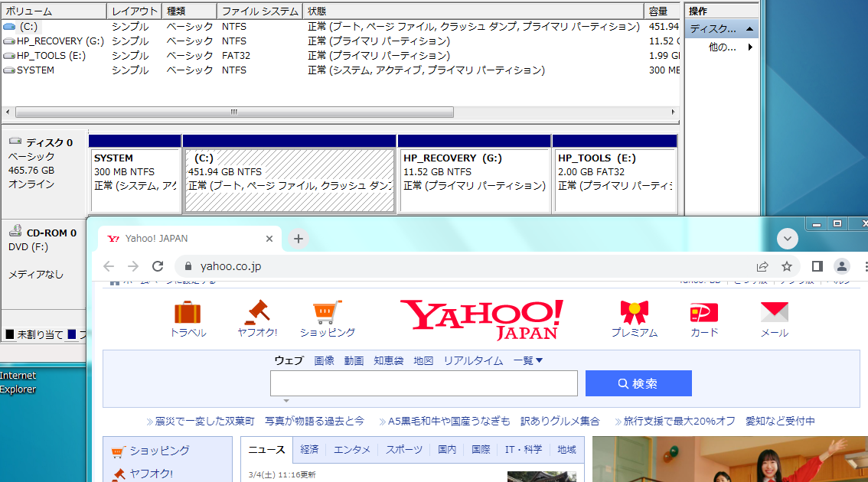This screenshot has height=482, width=868.
Task: Go forward in Chrome browser
Action: click(x=133, y=266)
